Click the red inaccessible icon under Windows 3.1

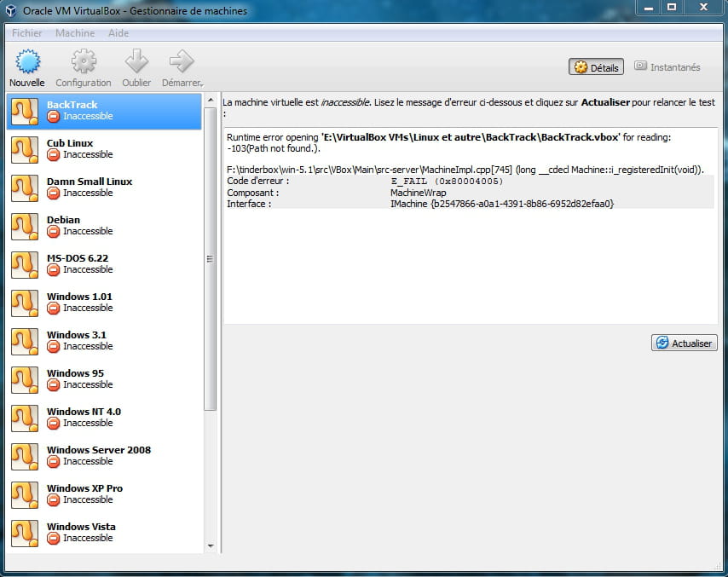tap(54, 346)
